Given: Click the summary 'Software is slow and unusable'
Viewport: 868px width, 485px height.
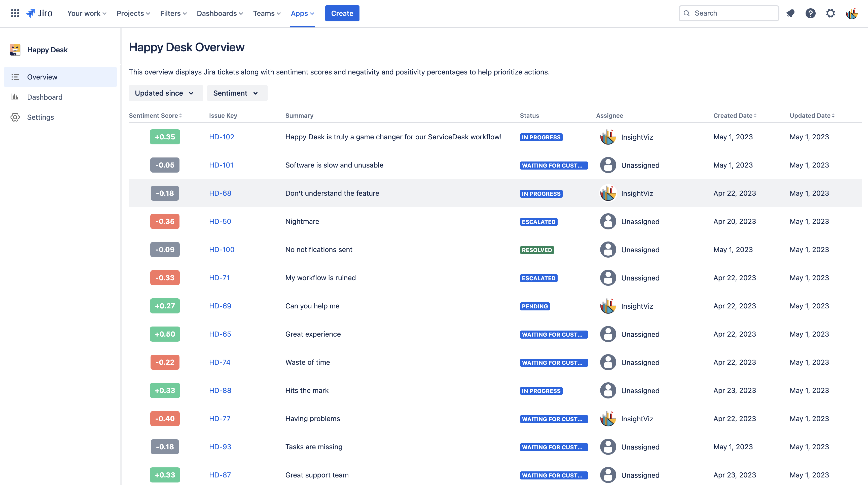Looking at the screenshot, I should pos(334,165).
